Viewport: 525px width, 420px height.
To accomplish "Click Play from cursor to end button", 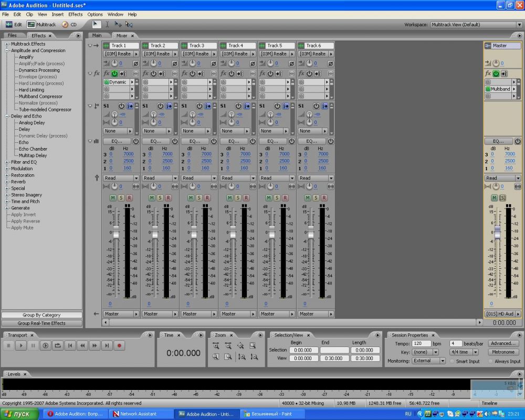I will [46, 345].
